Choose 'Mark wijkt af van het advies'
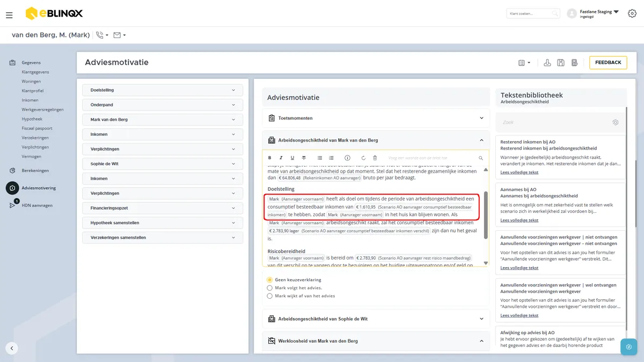644x362 pixels. point(269,296)
